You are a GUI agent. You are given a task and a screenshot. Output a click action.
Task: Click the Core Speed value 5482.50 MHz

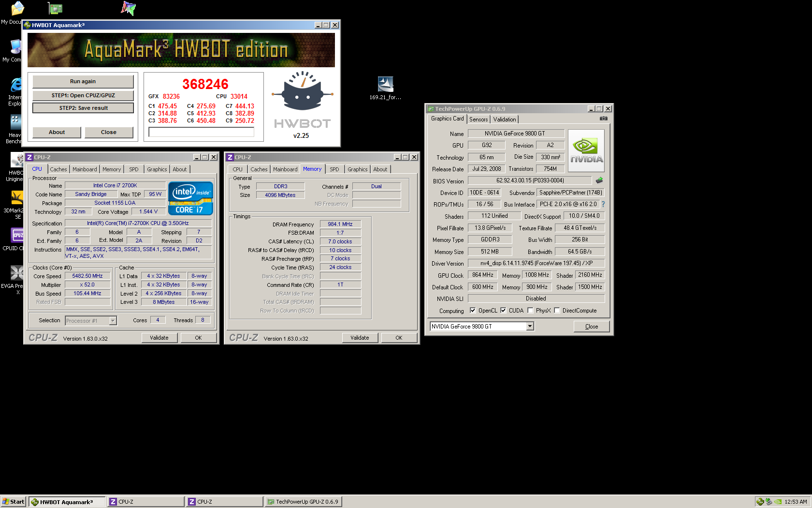[x=87, y=276]
